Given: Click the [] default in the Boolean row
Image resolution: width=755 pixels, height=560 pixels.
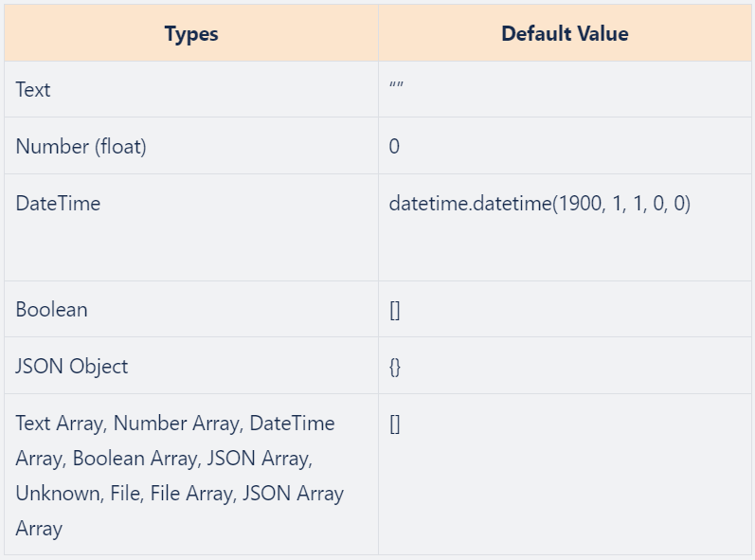Looking at the screenshot, I should coord(394,310).
